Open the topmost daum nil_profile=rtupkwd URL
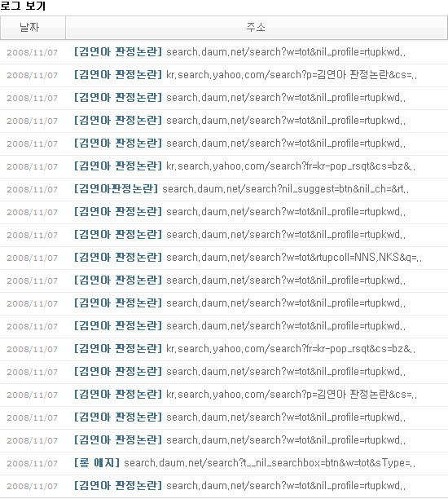448x499 pixels. 286,52
